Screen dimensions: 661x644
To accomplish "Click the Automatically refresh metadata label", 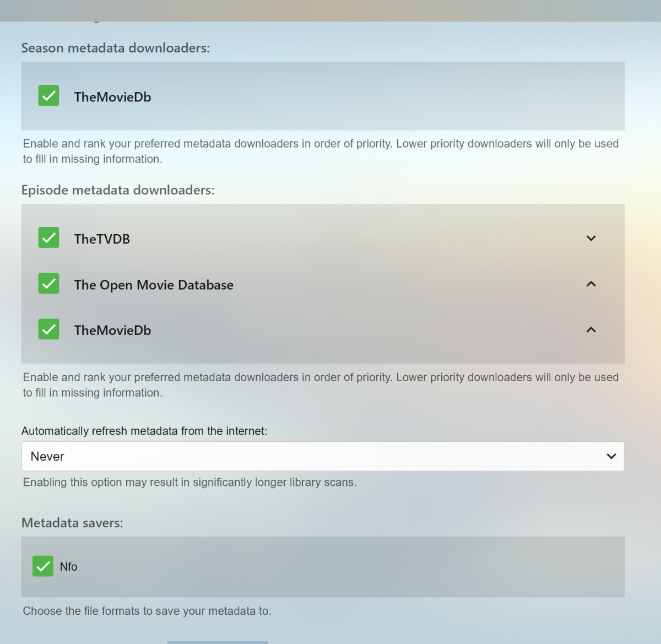I will coord(144,431).
